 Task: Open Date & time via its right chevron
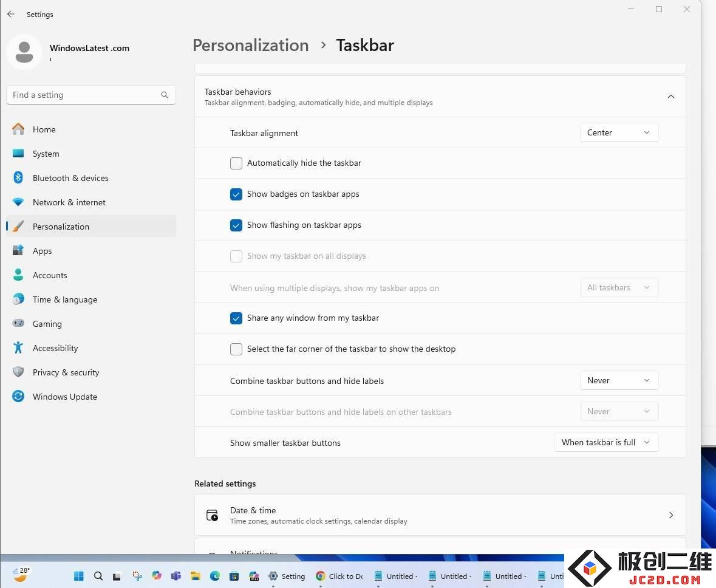pyautogui.click(x=671, y=515)
